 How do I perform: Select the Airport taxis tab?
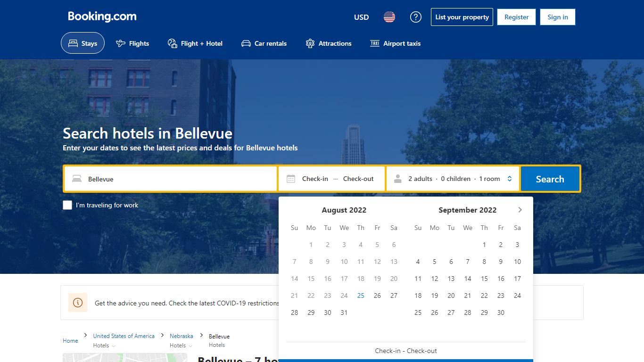(x=395, y=43)
